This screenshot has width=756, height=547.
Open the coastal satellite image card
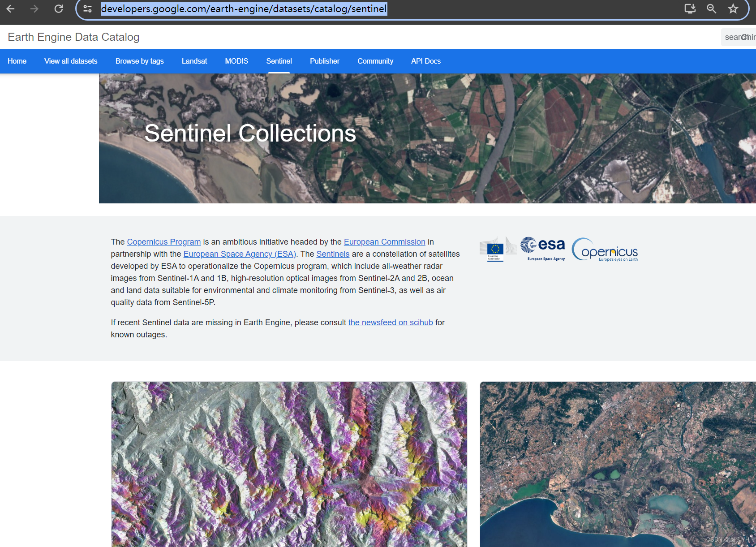[618, 464]
